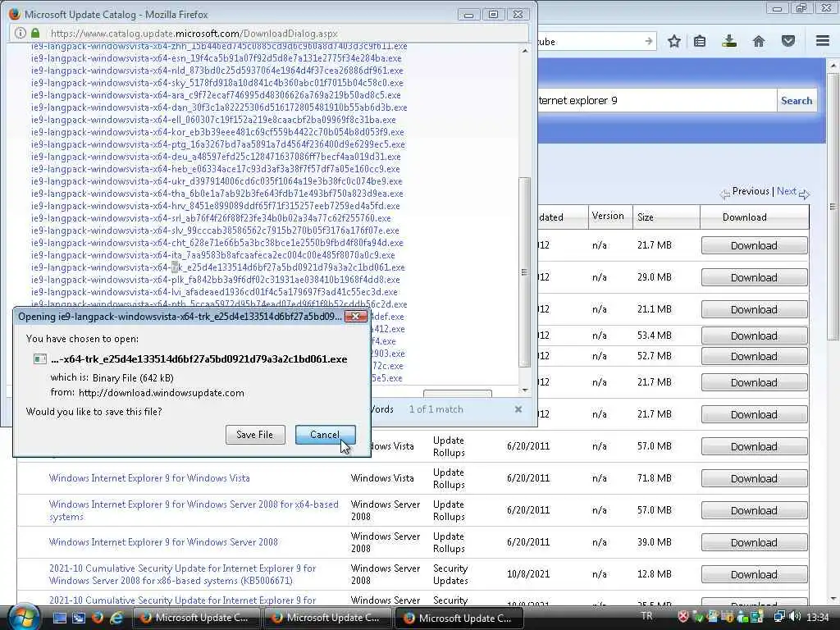
Task: Click the x64-deu langpack file link
Action: [x=216, y=157]
